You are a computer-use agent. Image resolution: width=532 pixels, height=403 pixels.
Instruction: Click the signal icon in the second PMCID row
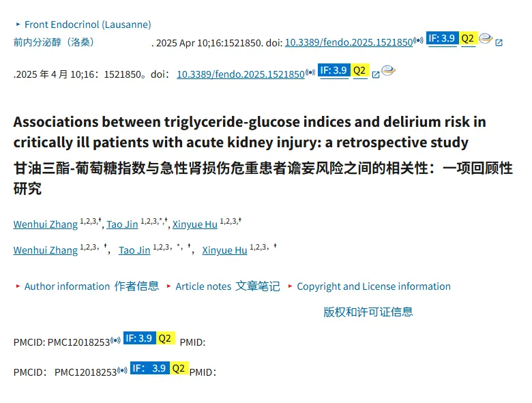pos(122,370)
